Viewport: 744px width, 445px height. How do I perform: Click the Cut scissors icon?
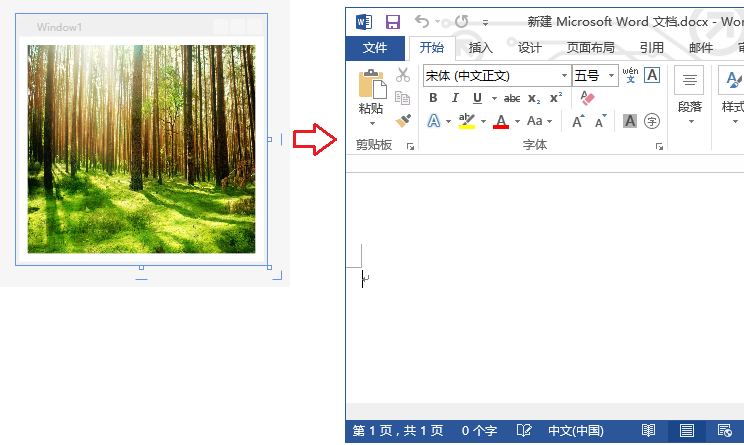click(403, 75)
